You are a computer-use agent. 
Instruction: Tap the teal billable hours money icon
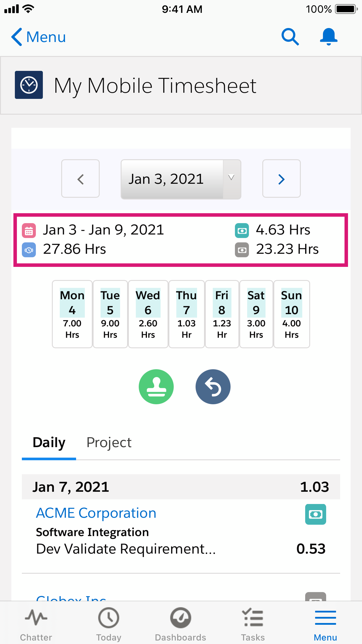[242, 230]
